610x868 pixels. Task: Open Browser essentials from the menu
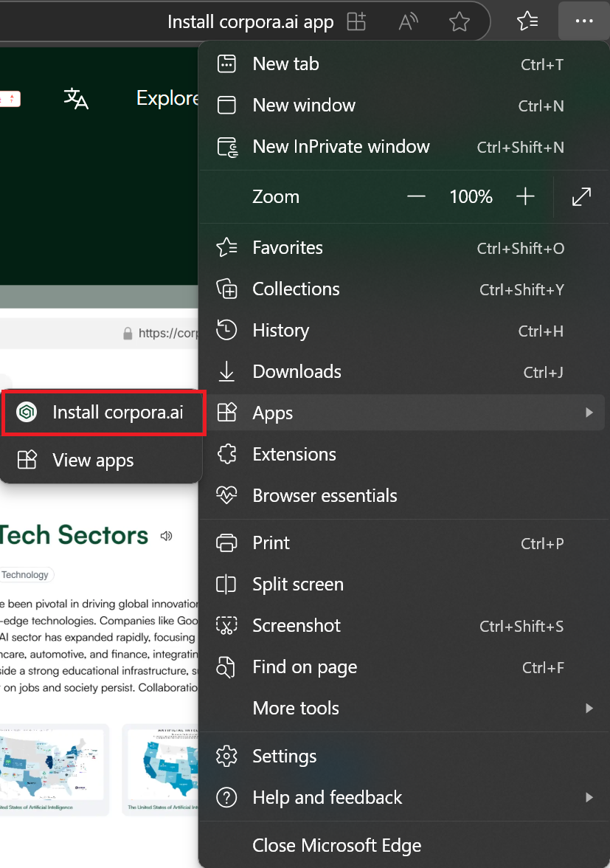pos(325,495)
